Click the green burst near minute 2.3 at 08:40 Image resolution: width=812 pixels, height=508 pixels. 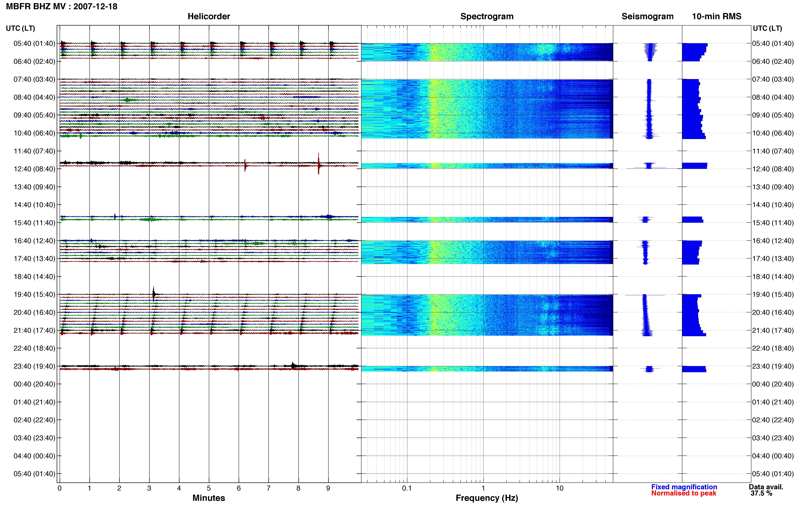pyautogui.click(x=128, y=100)
